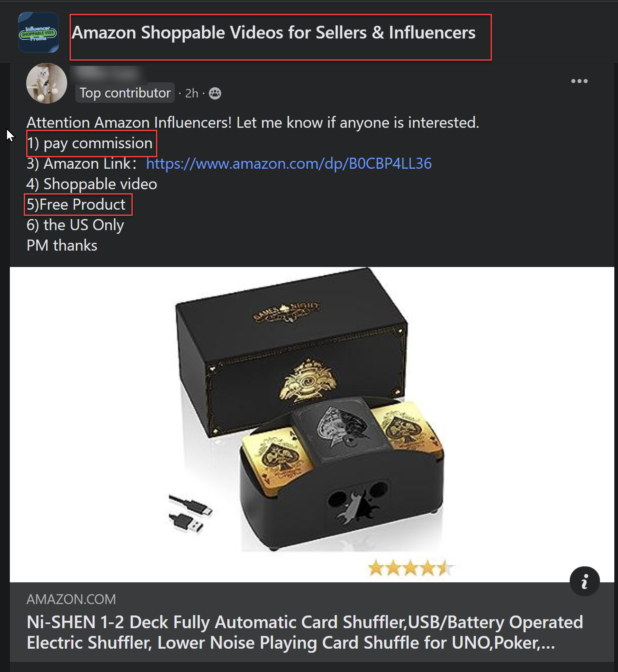Image resolution: width=618 pixels, height=672 pixels.
Task: Click the "PM thanks" line
Action: point(62,245)
